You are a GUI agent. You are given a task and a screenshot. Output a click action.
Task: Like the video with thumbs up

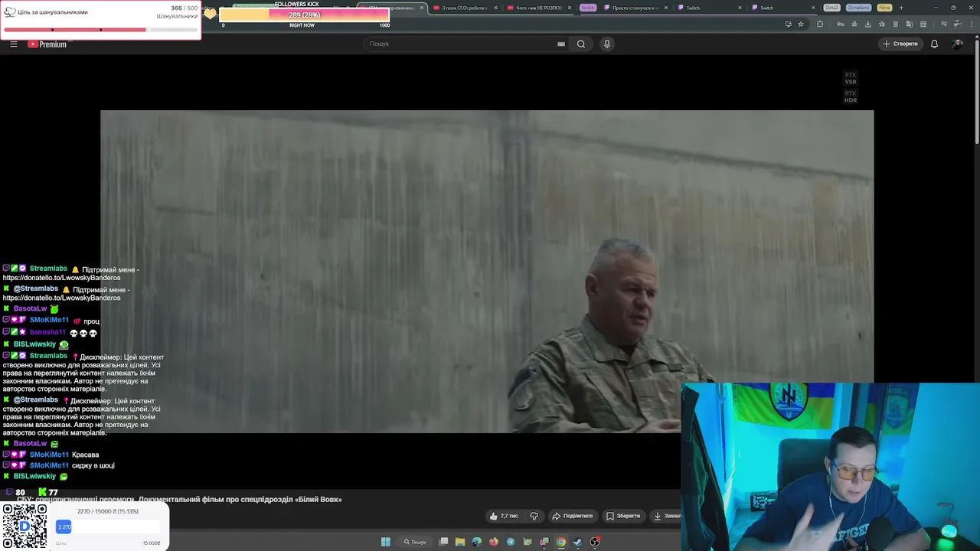pos(504,516)
